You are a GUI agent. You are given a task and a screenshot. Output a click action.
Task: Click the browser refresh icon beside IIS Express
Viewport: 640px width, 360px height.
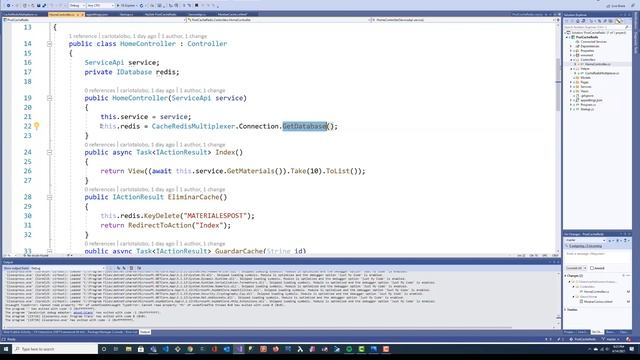tap(142, 6)
